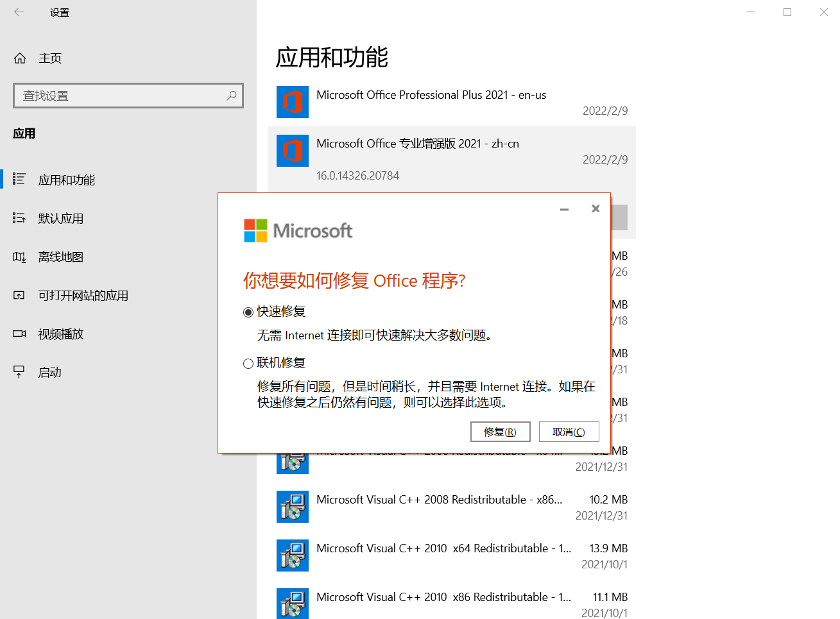This screenshot has width=840, height=619.
Task: Click the 启动 startup icon
Action: (x=19, y=372)
